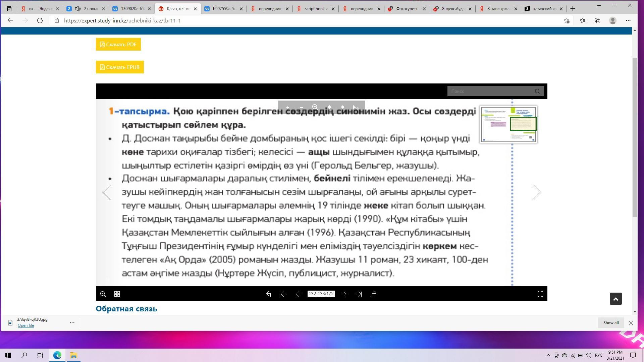The width and height of the screenshot is (644, 362).
Task: Click the page preview thumbnail navigator
Action: point(508,124)
